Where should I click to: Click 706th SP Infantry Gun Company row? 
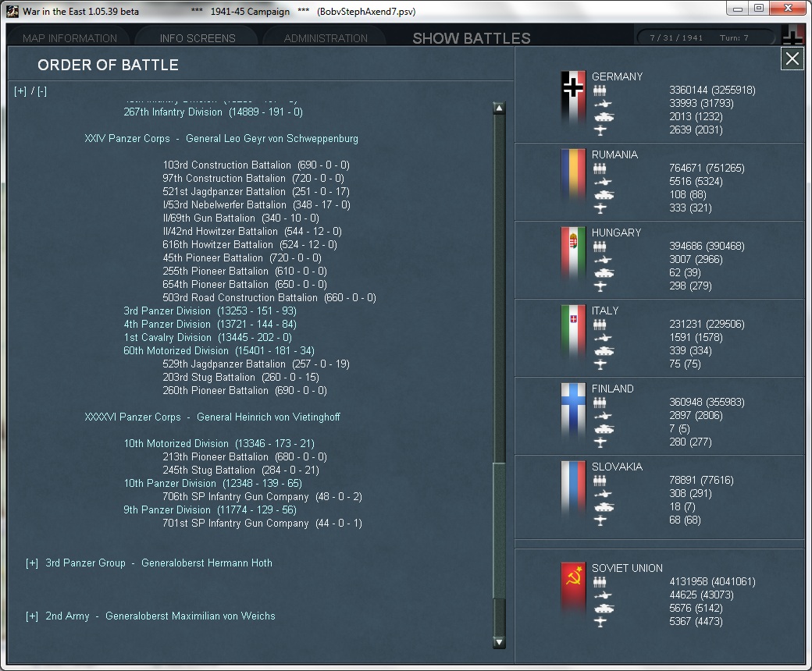click(262, 497)
